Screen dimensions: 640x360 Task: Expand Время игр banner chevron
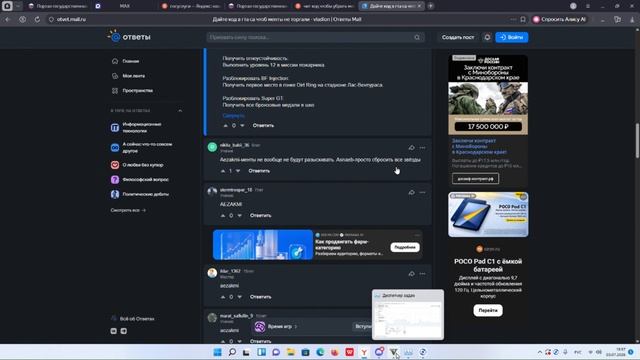pyautogui.click(x=296, y=327)
